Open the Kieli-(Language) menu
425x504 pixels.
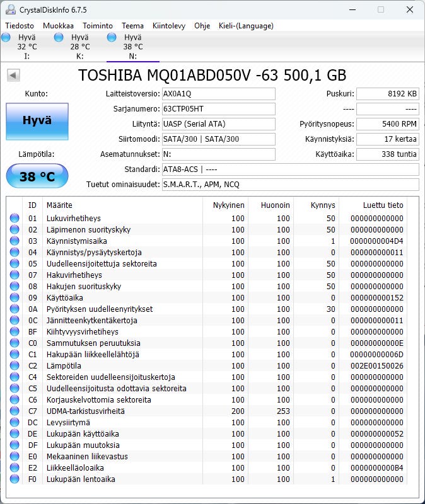pos(246,26)
